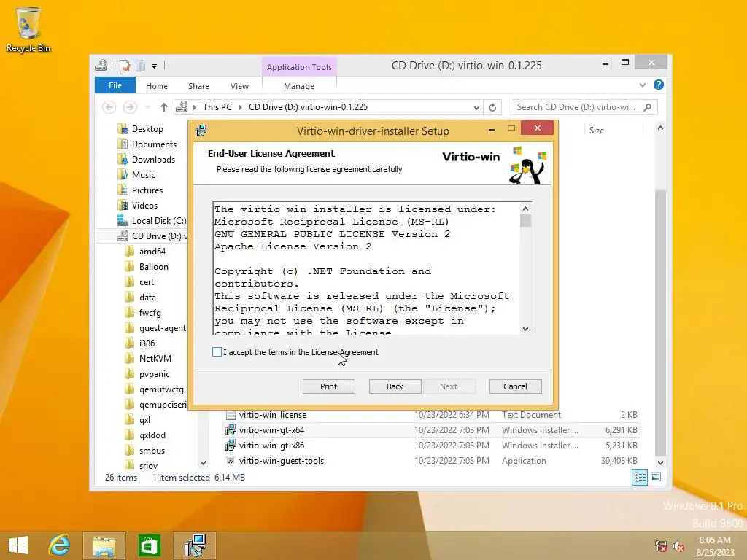
Task: Expand the ribbon chevron
Action: [643, 85]
